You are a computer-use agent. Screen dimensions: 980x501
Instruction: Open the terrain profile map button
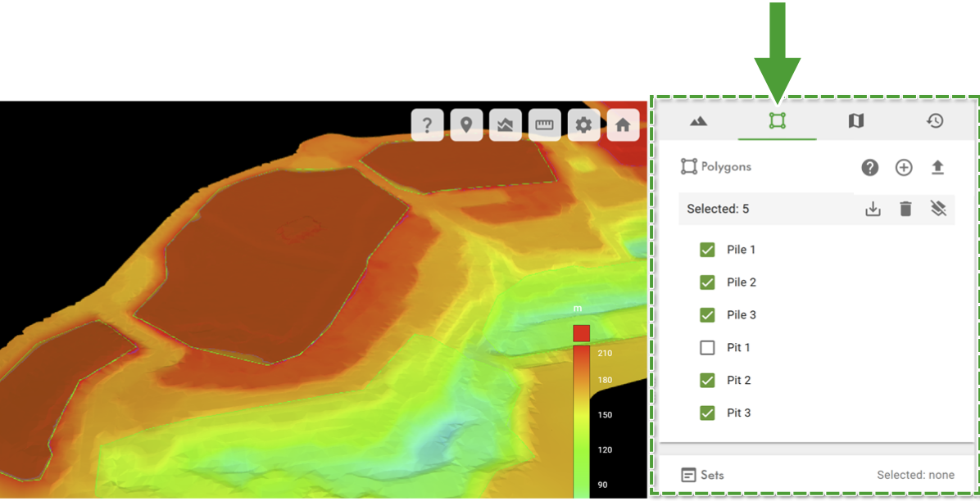[505, 125]
